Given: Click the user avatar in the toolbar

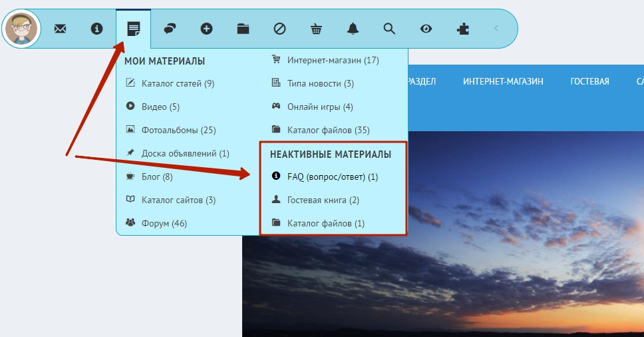Looking at the screenshot, I should (21, 29).
